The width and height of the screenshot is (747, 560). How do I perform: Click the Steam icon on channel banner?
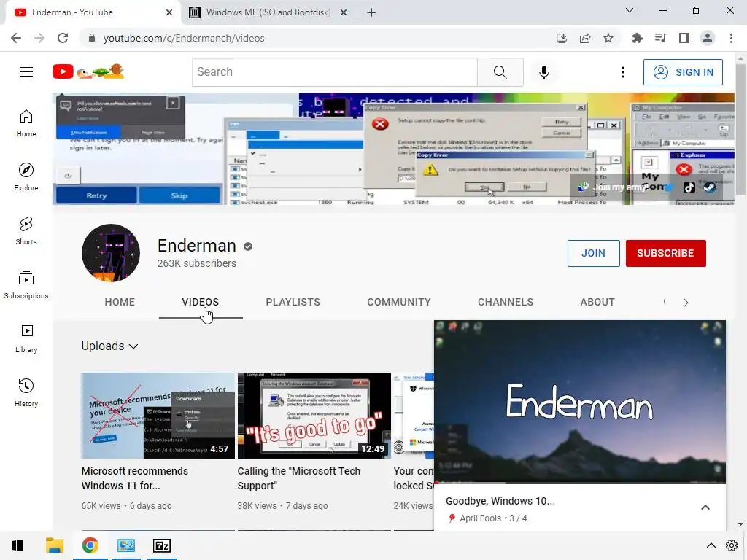709,187
